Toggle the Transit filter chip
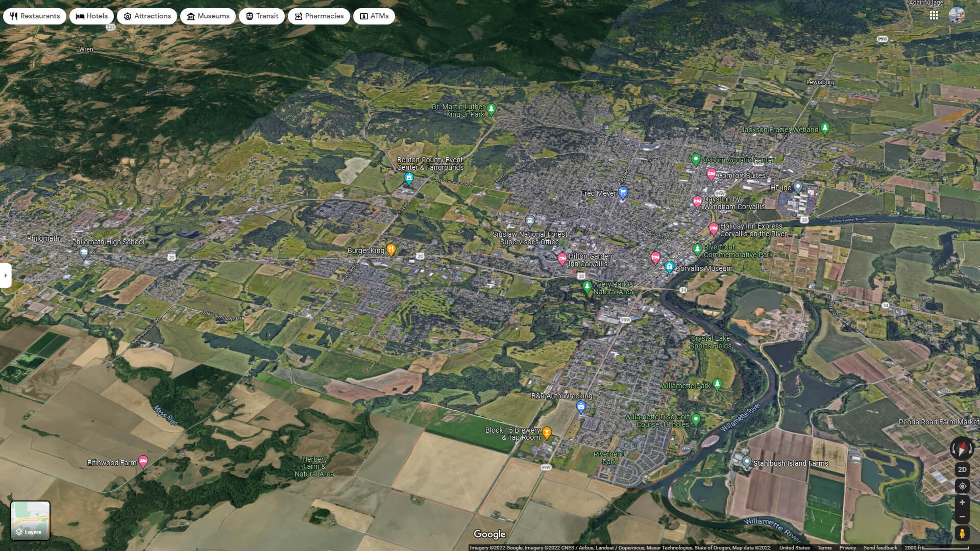 point(261,16)
